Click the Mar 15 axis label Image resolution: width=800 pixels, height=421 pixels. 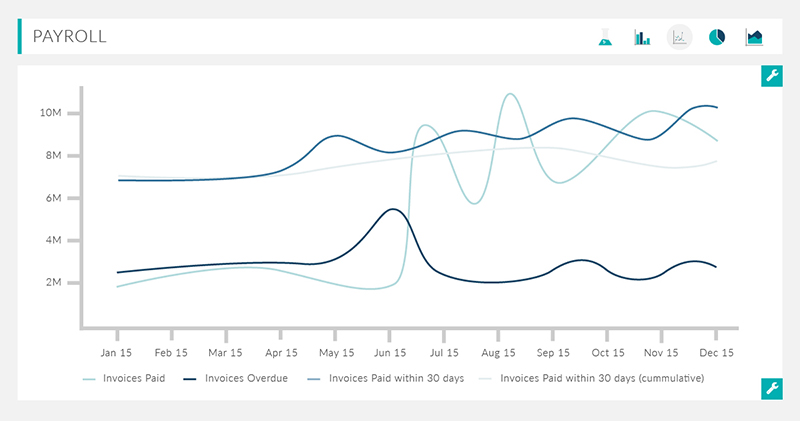point(225,353)
